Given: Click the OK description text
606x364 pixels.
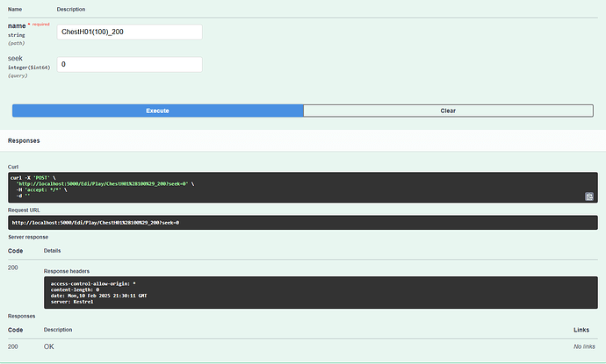Looking at the screenshot, I should (48, 346).
